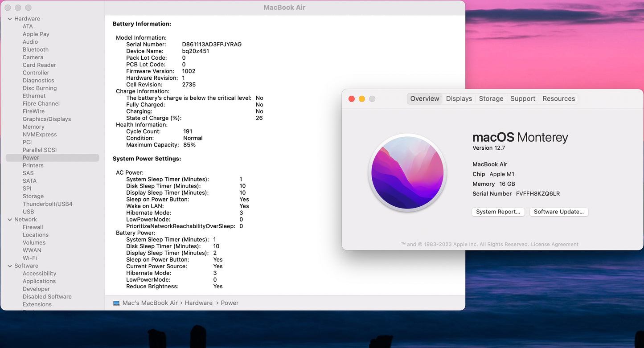Click the Cycle Count value 191
The height and width of the screenshot is (348, 644).
188,131
